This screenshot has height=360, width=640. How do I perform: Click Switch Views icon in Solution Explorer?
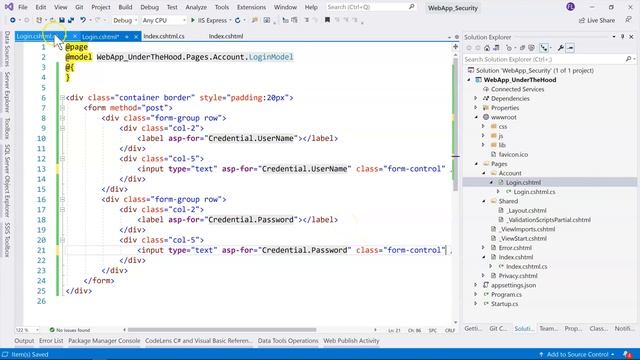click(x=496, y=48)
